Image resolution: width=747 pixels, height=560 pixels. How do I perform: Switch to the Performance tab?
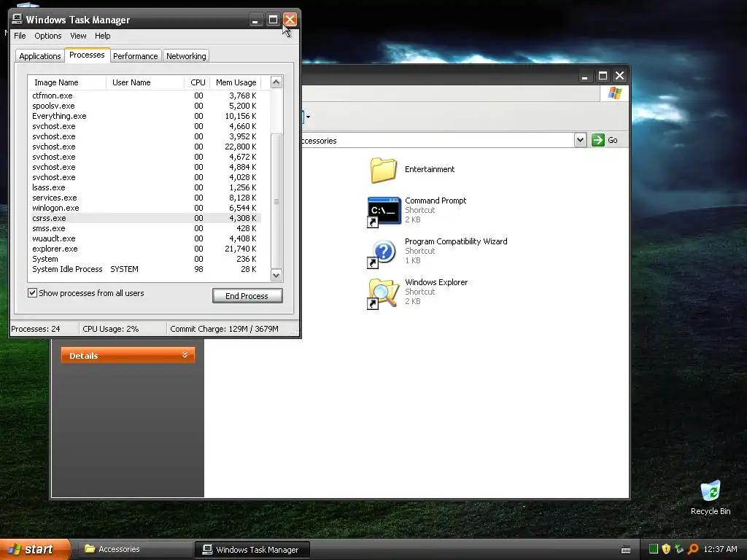[135, 55]
